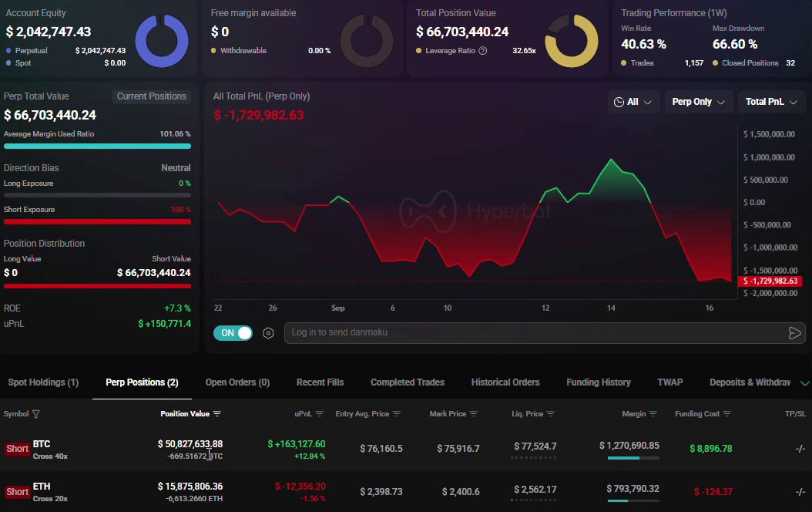
Task: Open the Deposits & Withdraw tab
Action: pyautogui.click(x=750, y=382)
